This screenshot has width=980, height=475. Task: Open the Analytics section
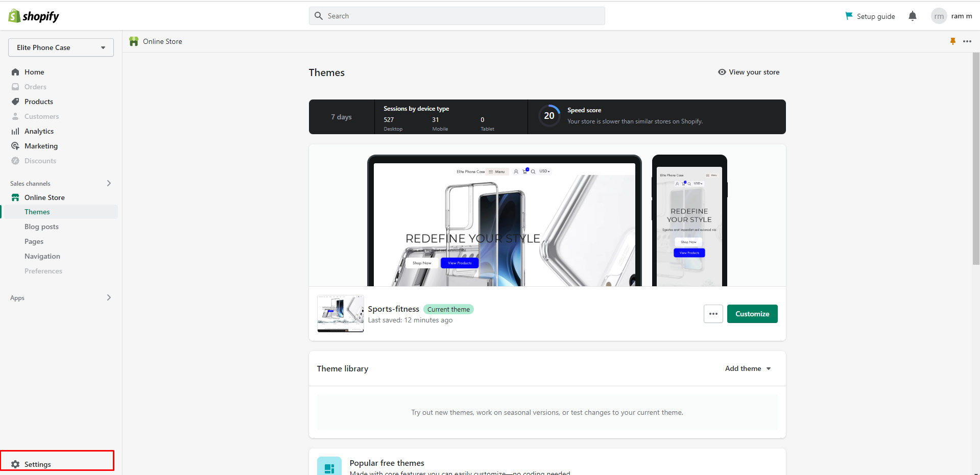click(x=39, y=131)
